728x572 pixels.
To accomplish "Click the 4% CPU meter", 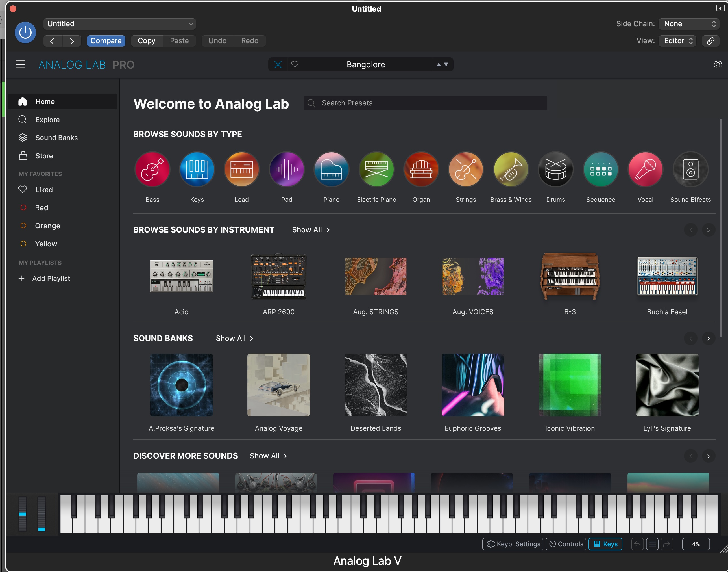I will (696, 544).
